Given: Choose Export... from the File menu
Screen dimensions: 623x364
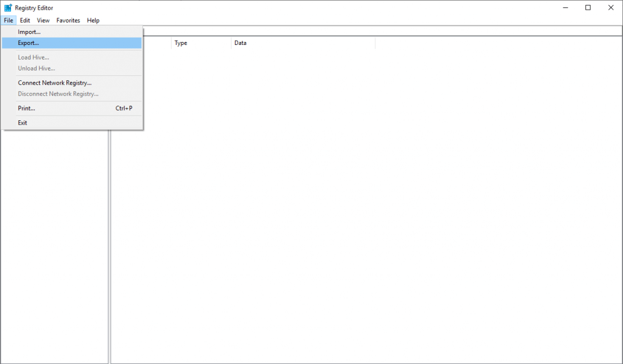Looking at the screenshot, I should pos(72,43).
